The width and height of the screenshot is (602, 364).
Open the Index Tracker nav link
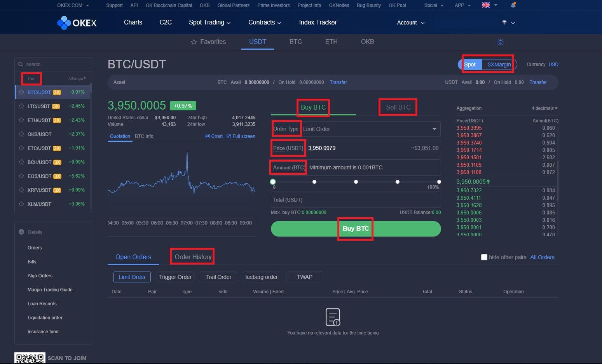click(318, 23)
